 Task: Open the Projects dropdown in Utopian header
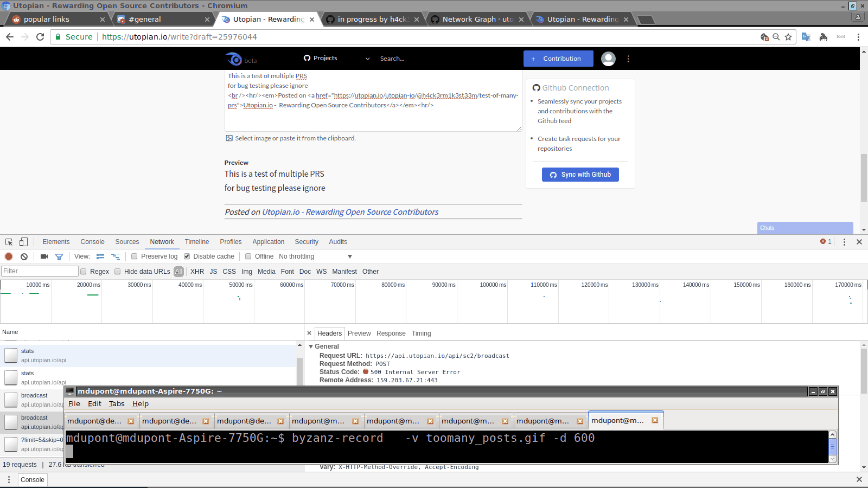click(337, 59)
